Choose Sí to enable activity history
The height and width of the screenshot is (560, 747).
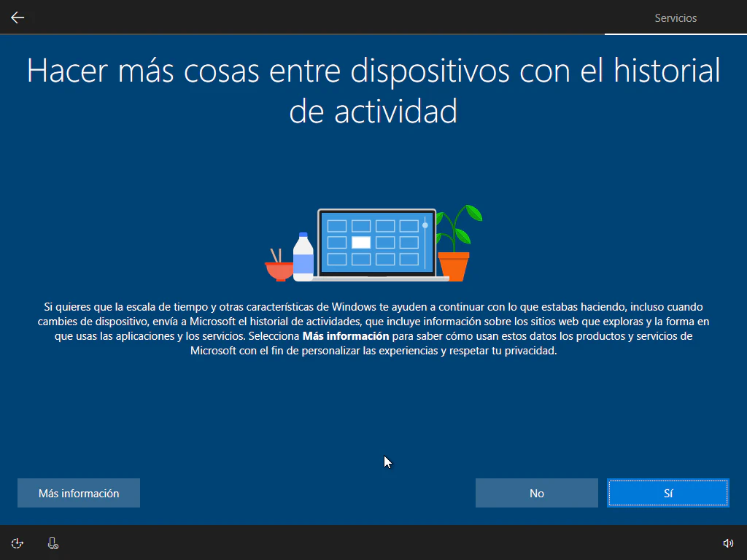click(668, 493)
